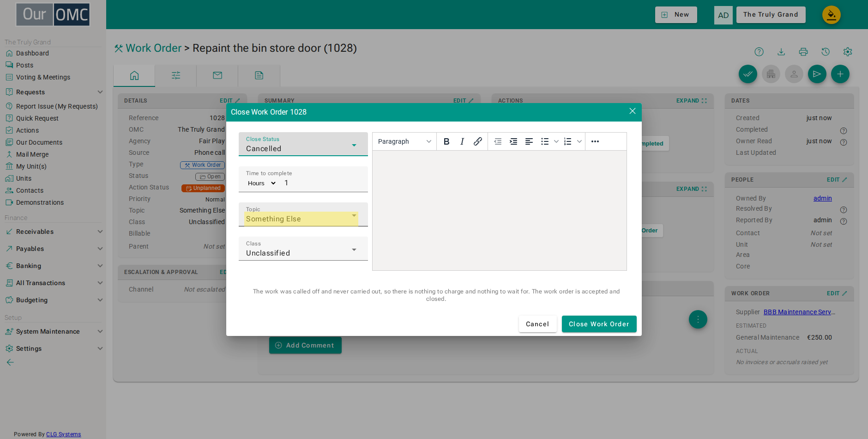Expand numbered list style options arrow

[x=579, y=141]
